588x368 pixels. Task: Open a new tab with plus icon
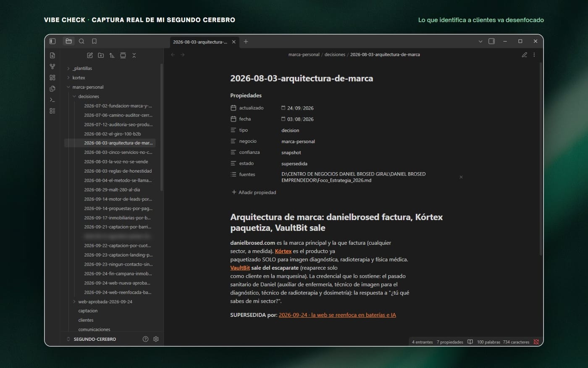point(246,42)
